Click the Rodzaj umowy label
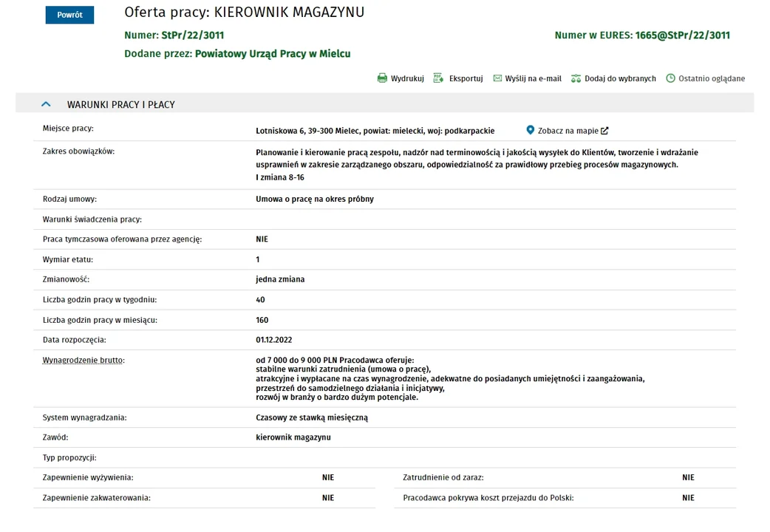This screenshot has width=770, height=532. pyautogui.click(x=69, y=199)
